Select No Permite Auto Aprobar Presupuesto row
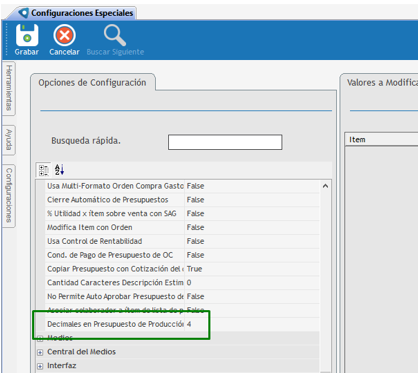 click(182, 296)
